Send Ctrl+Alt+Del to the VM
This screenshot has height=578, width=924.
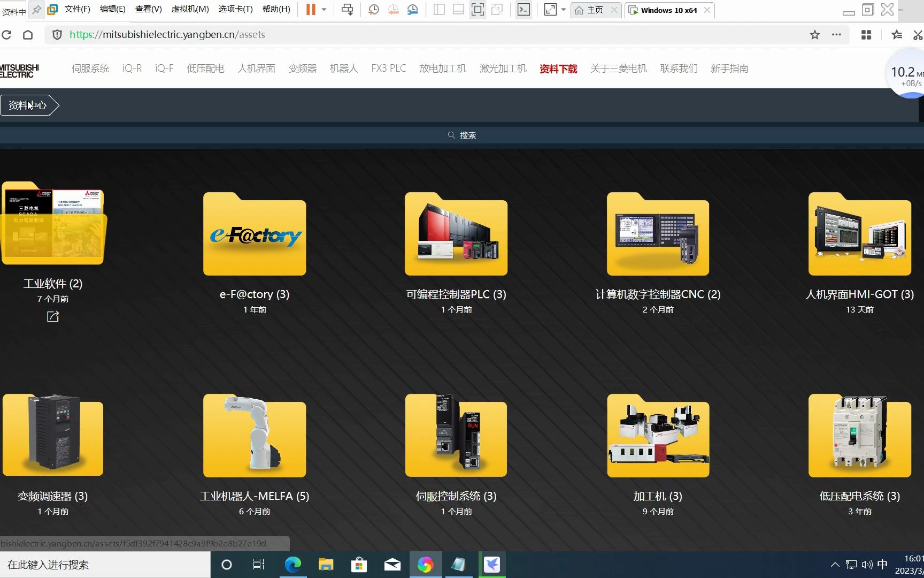(348, 10)
